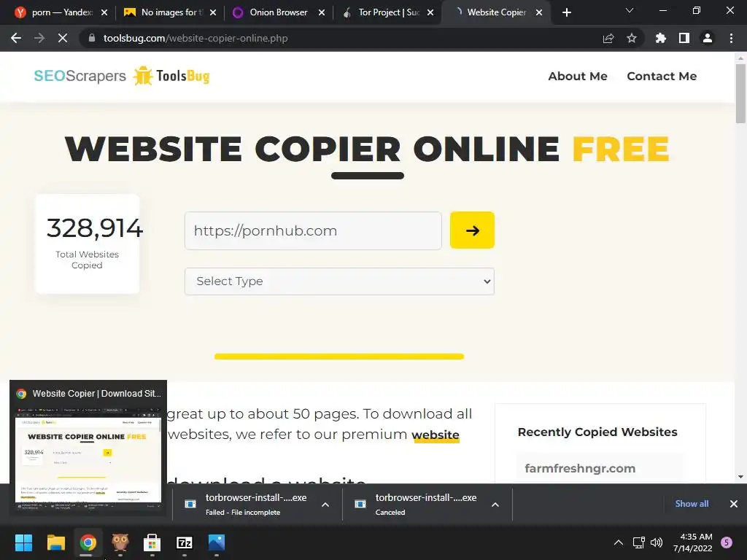Open the Chrome three-dot menu
Image resolution: width=747 pixels, height=560 pixels.
731,38
